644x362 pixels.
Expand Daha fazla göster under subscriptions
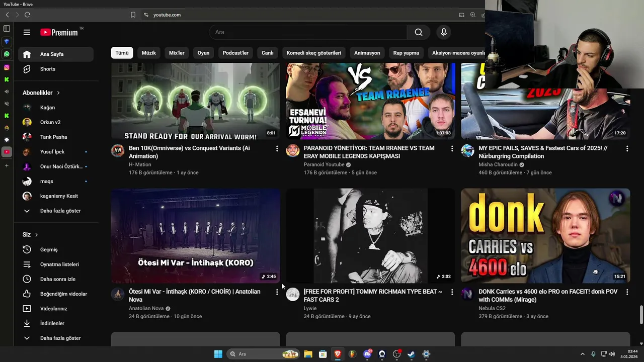click(x=55, y=211)
